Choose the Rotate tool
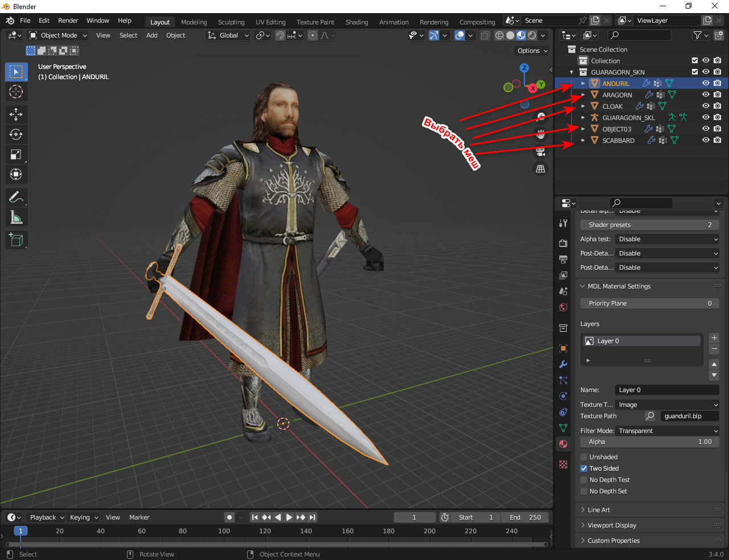 [x=17, y=134]
